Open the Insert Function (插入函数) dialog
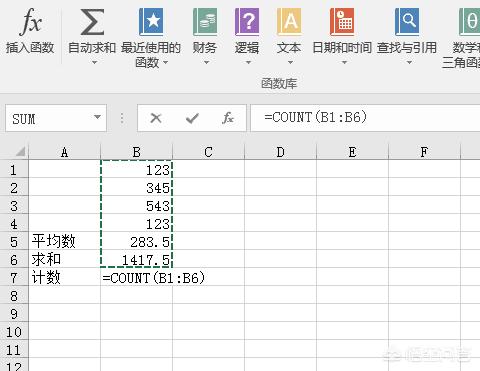This screenshot has height=371, width=480. coord(30,31)
